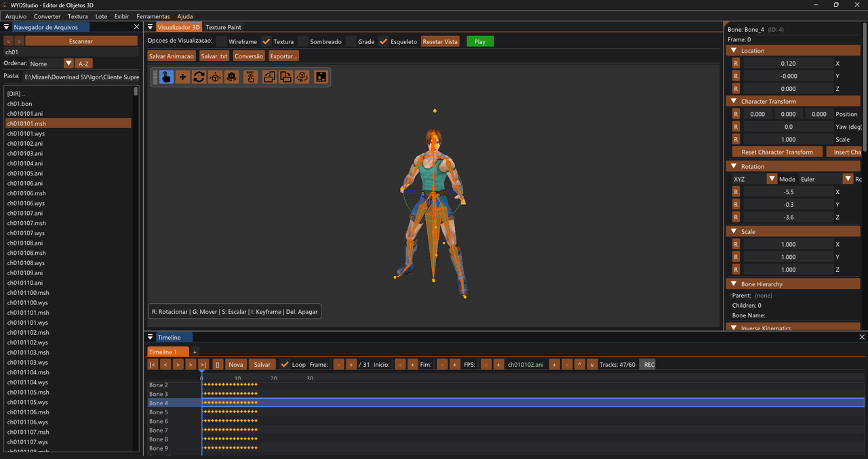Collapse the Scale section
Image resolution: width=868 pixels, height=459 pixels.
point(734,232)
